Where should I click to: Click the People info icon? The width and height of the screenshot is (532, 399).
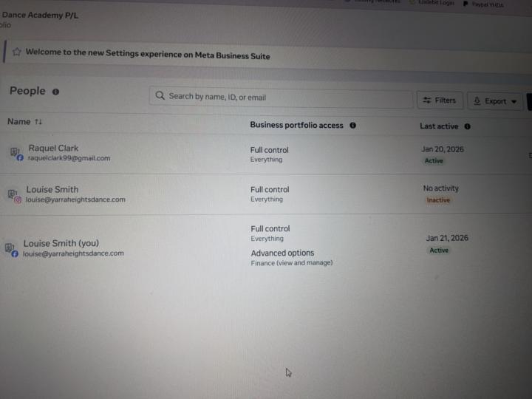tap(56, 92)
